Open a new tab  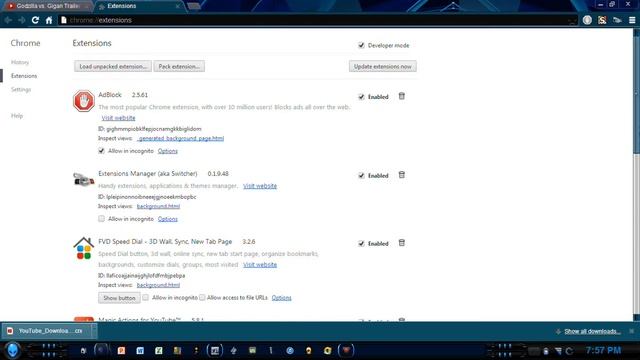pos(194,6)
